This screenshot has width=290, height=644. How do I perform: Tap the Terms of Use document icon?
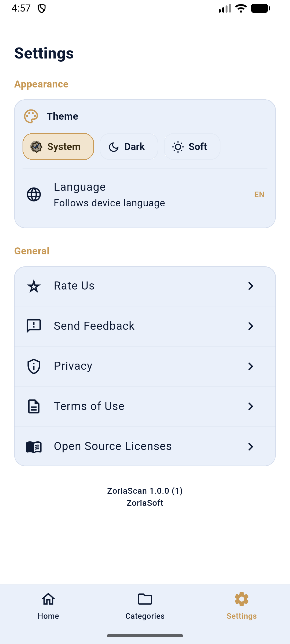34,406
